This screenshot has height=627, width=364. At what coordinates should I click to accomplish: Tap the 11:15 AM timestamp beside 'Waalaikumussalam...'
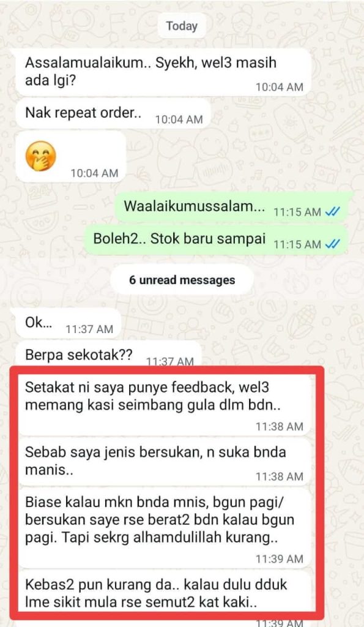tap(297, 212)
